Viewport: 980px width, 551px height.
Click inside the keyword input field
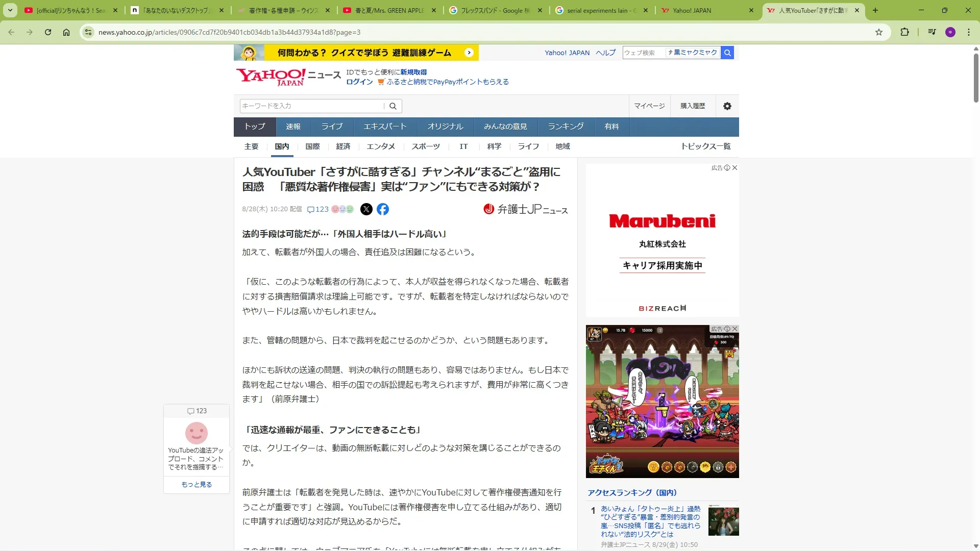311,106
